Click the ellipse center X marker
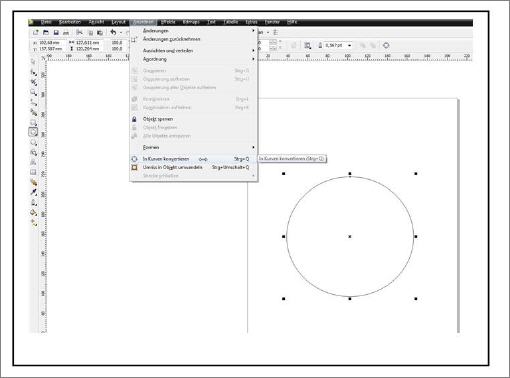 pos(350,236)
